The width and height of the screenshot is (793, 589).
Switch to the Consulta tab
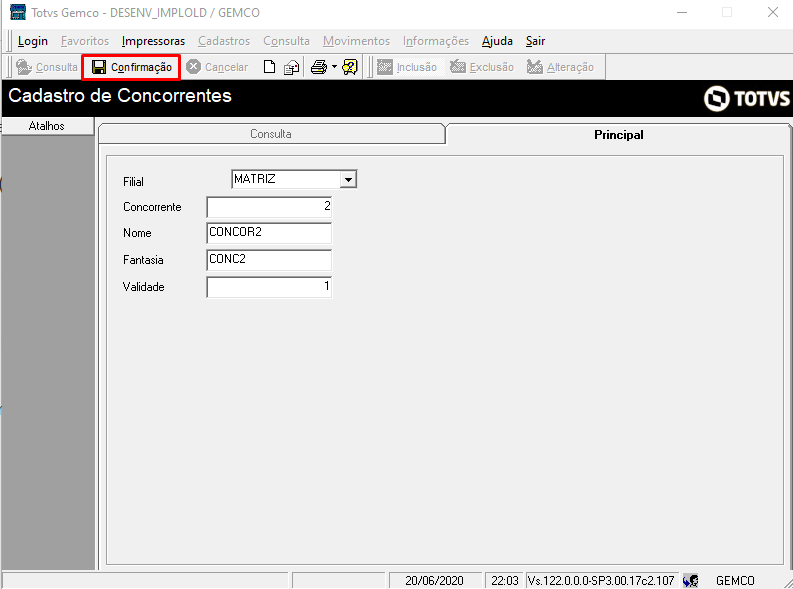point(271,134)
